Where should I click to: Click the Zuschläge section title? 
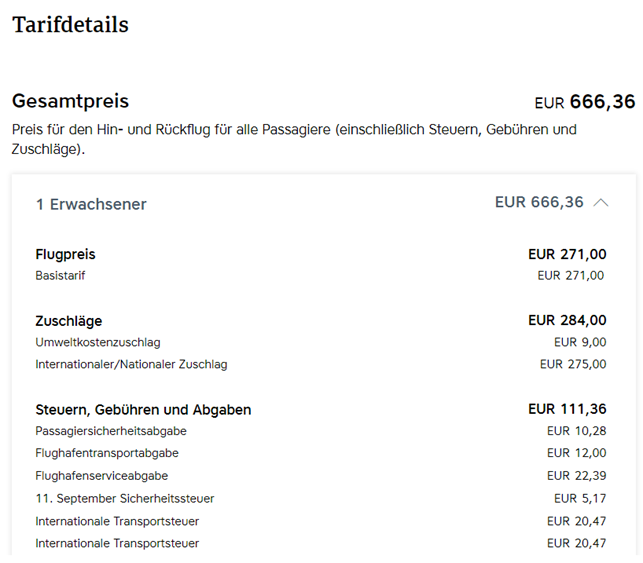coord(68,321)
